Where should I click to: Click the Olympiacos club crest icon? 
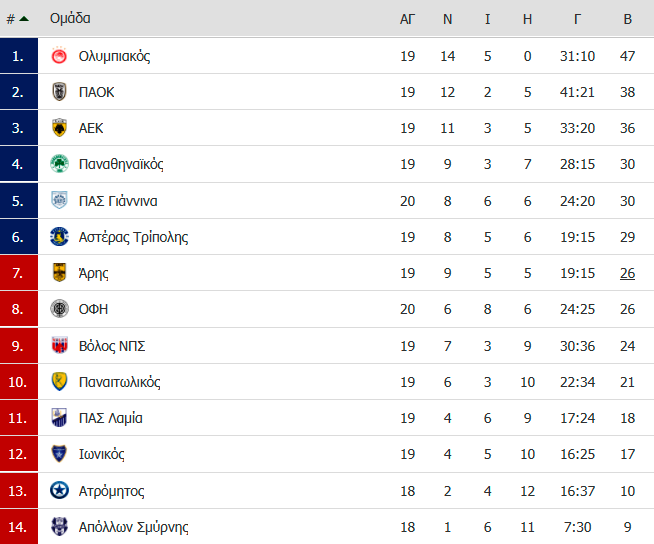(x=59, y=56)
